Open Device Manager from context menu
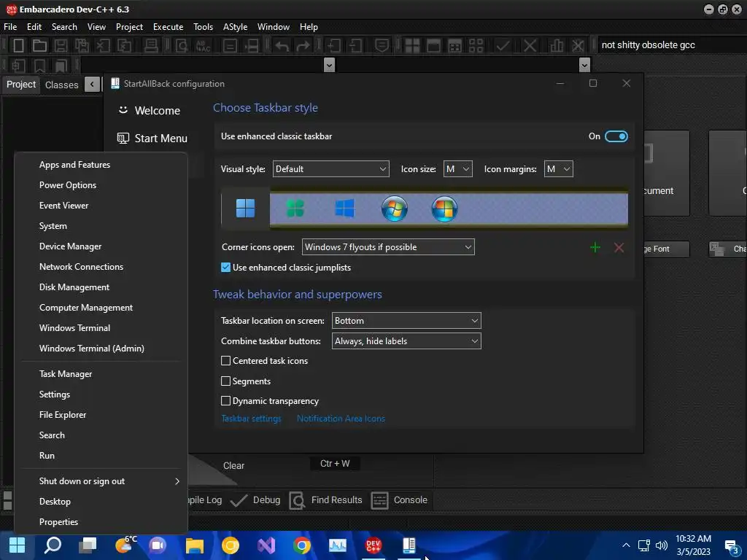The image size is (747, 560). 101,246
